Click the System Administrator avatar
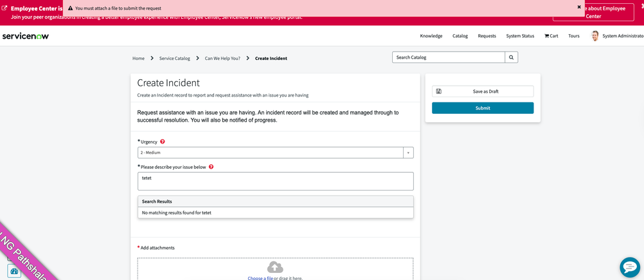 click(595, 36)
